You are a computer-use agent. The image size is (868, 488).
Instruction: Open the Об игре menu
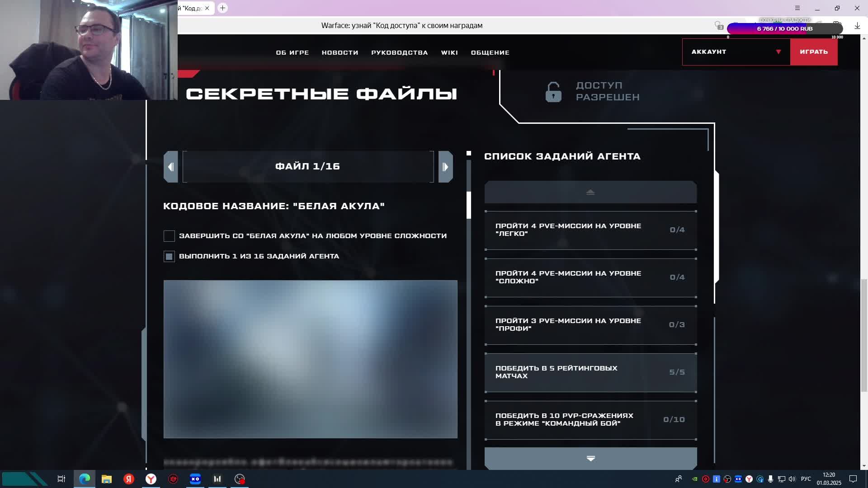tap(292, 53)
